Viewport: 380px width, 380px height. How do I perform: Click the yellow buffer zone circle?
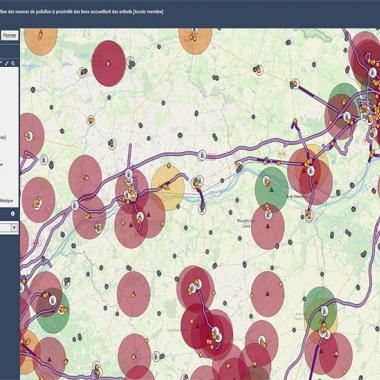[168, 187]
